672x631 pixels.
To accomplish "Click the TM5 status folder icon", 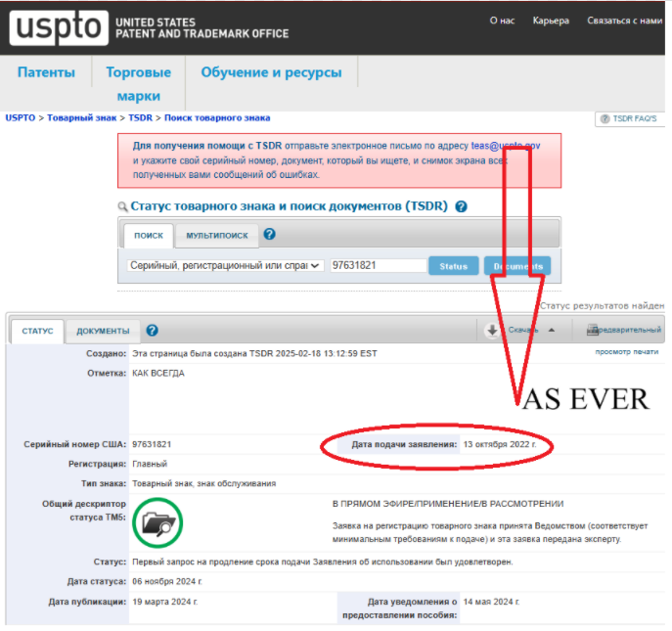I will [x=157, y=523].
